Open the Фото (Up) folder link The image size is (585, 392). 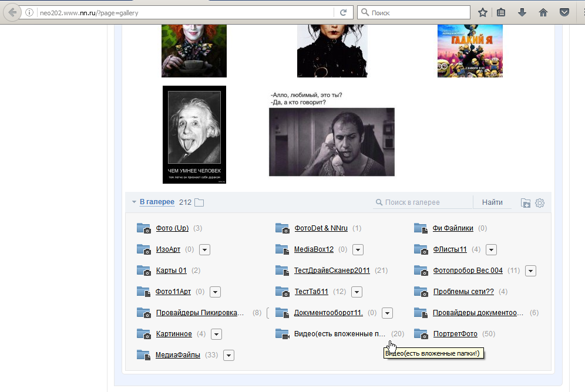point(172,228)
